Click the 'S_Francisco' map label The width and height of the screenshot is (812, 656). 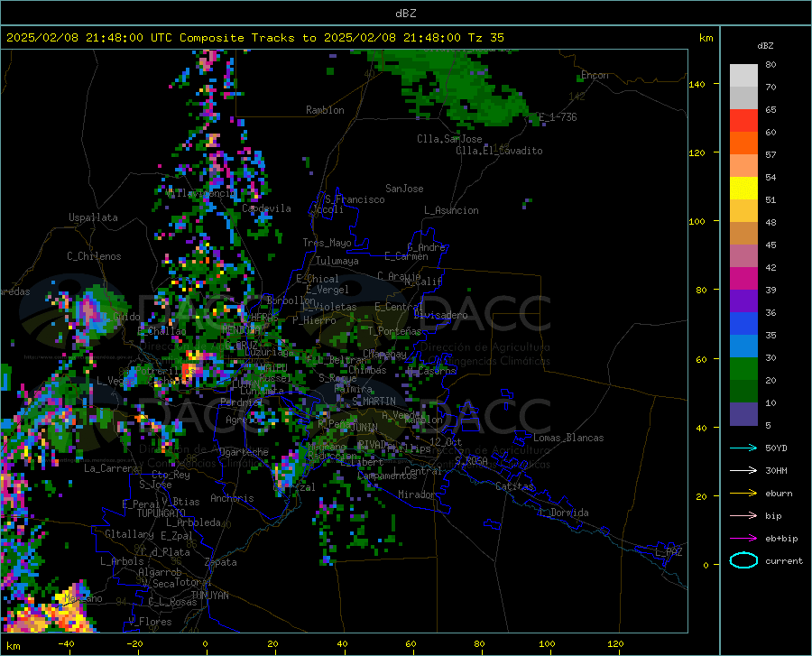(x=355, y=199)
